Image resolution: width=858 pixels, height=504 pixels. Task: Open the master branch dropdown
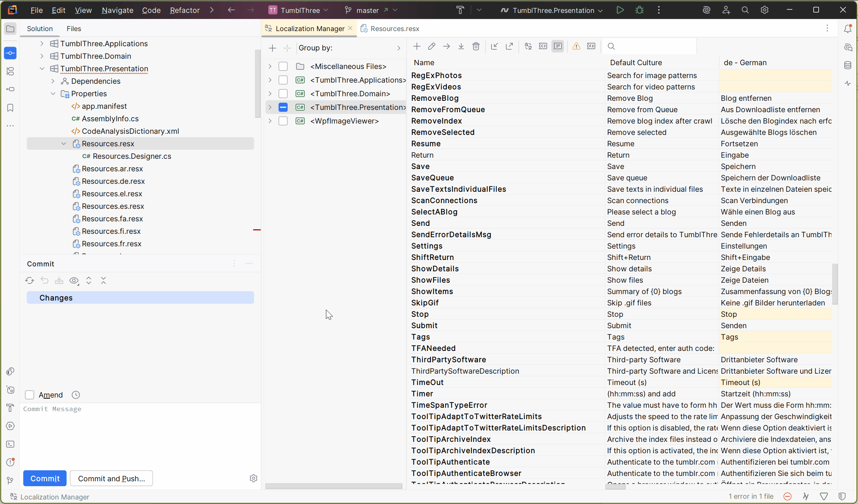tap(371, 10)
